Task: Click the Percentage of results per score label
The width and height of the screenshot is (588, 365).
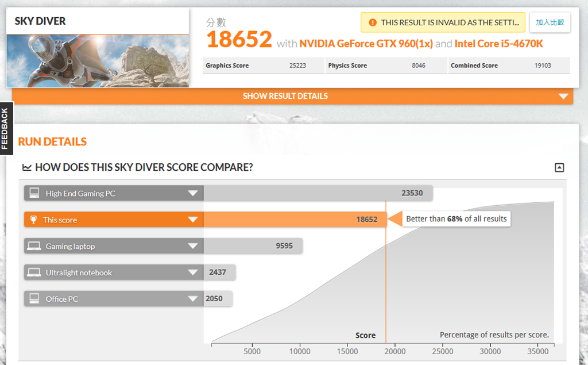Action: tap(494, 335)
